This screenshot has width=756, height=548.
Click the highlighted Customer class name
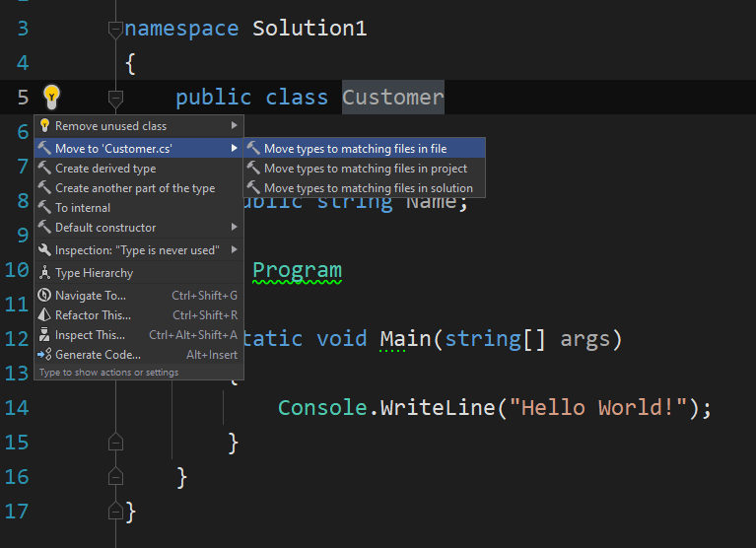(393, 97)
